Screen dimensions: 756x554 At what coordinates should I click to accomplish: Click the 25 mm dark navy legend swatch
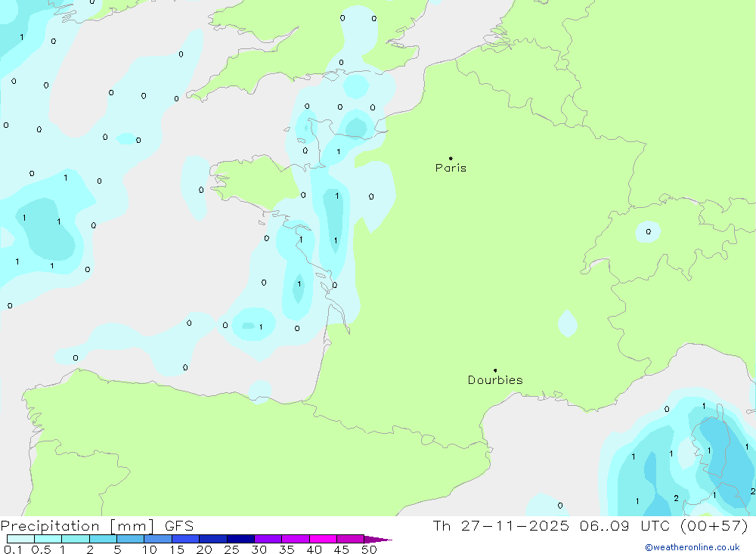coord(240,539)
